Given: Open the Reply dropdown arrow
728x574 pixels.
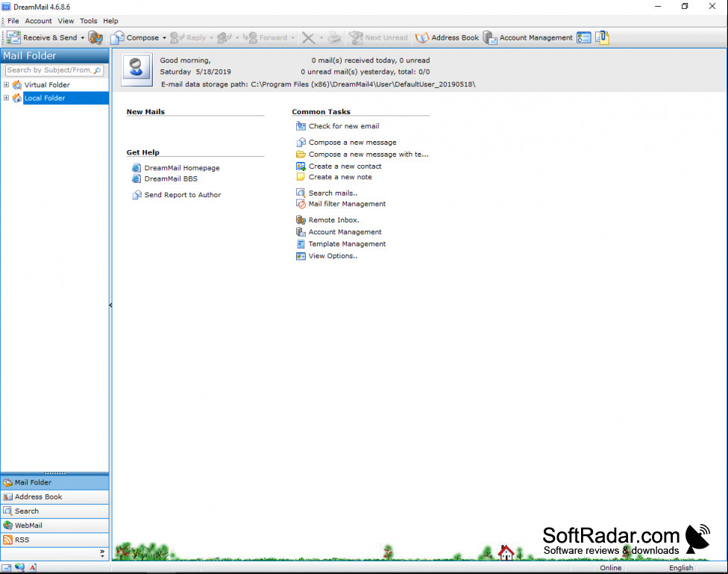Looking at the screenshot, I should pos(212,38).
